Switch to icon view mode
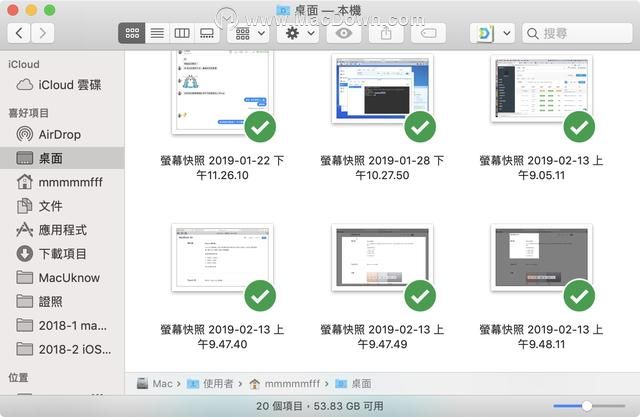The image size is (640, 417). pos(132,33)
